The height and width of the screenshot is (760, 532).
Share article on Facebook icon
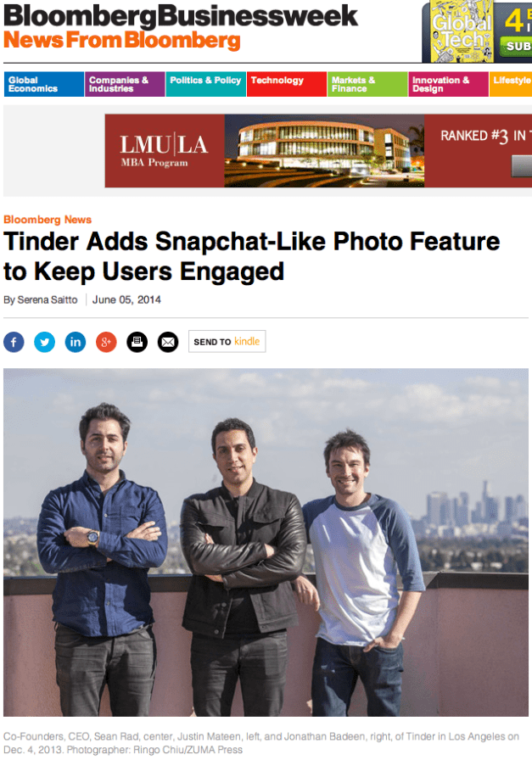(x=14, y=342)
